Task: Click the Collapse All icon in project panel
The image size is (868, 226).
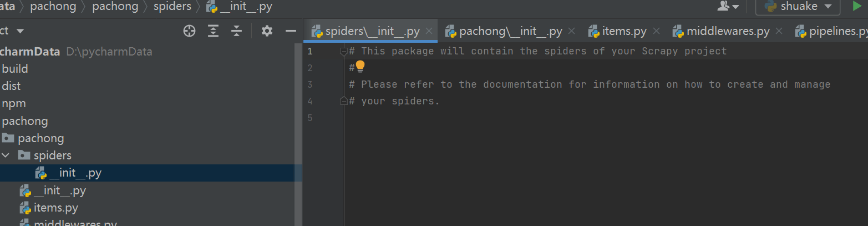Action: point(237,31)
